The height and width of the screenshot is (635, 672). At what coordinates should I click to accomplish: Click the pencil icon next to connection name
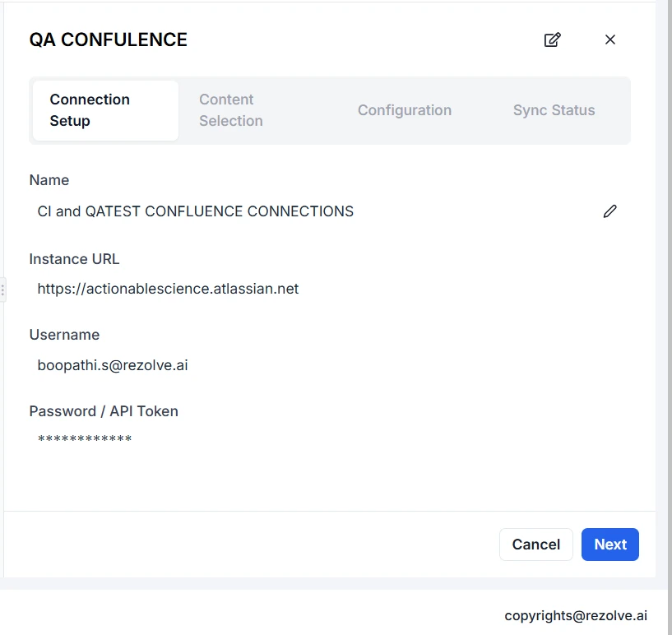tap(609, 211)
